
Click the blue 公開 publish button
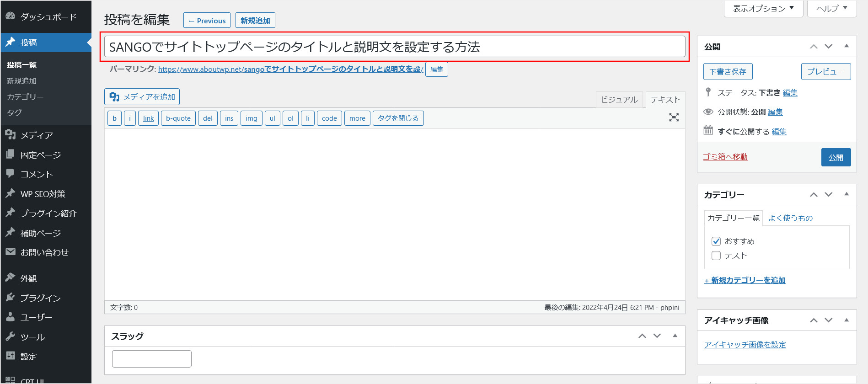point(836,157)
